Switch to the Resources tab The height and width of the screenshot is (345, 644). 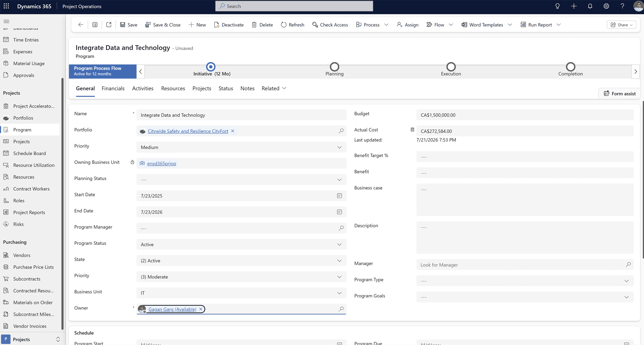point(173,88)
